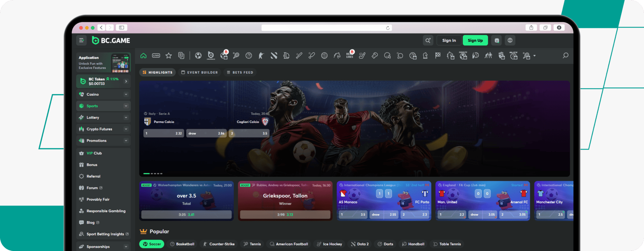This screenshot has height=251, width=644.
Task: Open BC Token price arrow
Action: pos(126,81)
